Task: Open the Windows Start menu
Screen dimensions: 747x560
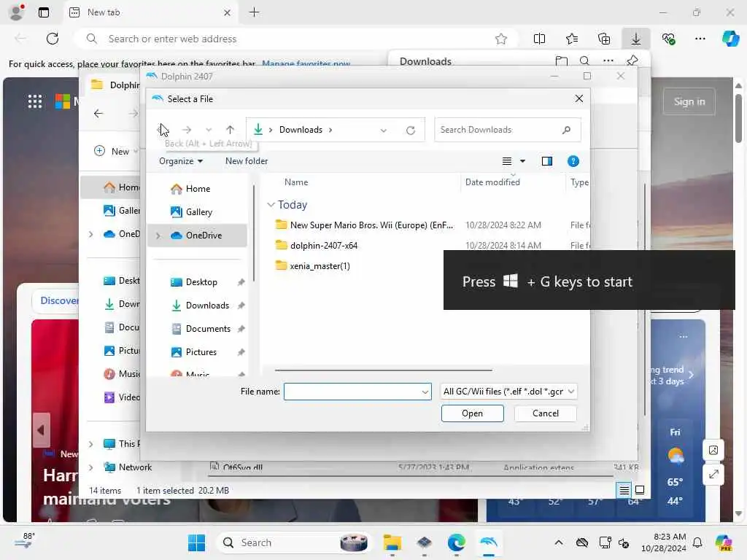Action: pos(196,542)
